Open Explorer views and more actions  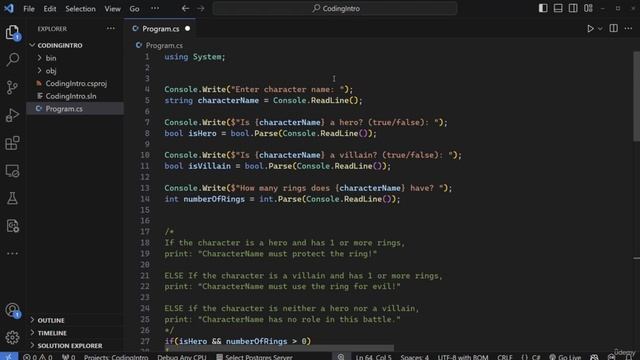coord(111,29)
